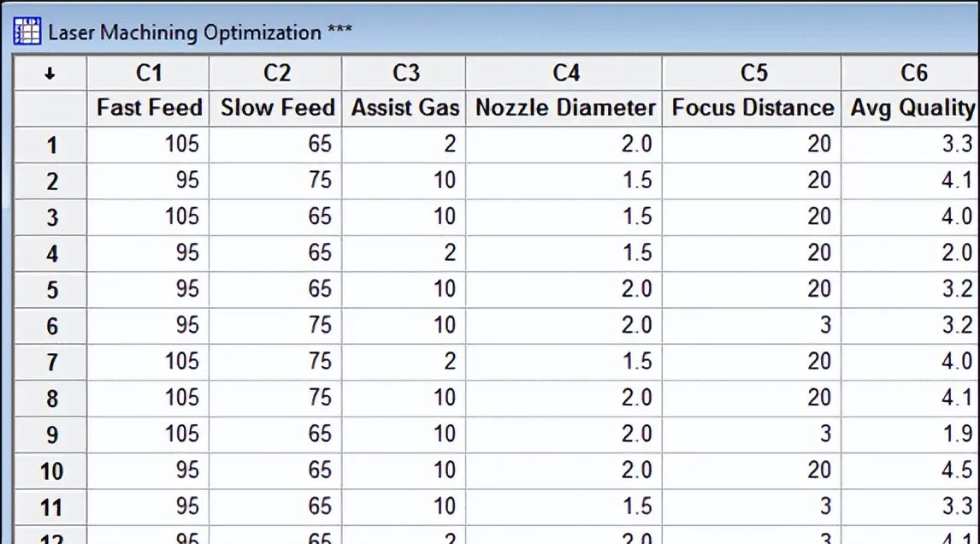Image resolution: width=980 pixels, height=544 pixels.
Task: Click Nozzle Diameter value in row 4
Action: [564, 253]
